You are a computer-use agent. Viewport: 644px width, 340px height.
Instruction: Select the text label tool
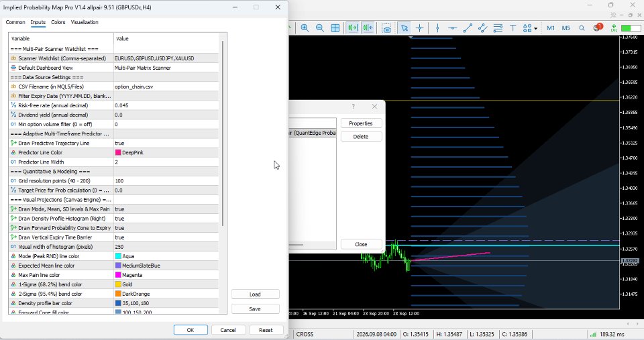point(513,28)
